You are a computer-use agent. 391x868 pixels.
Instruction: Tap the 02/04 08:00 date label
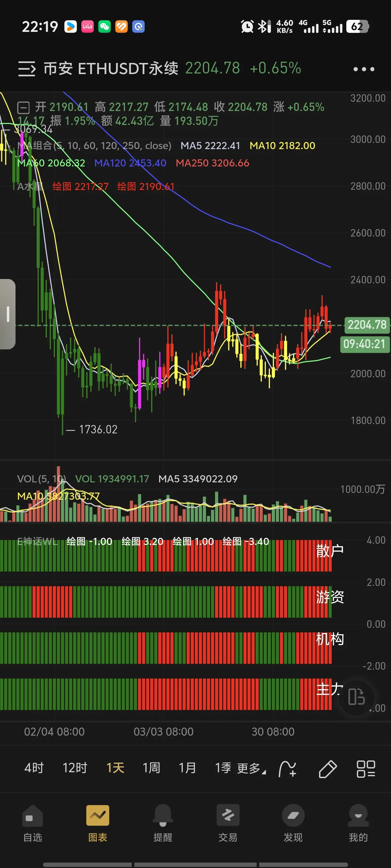[x=54, y=732]
